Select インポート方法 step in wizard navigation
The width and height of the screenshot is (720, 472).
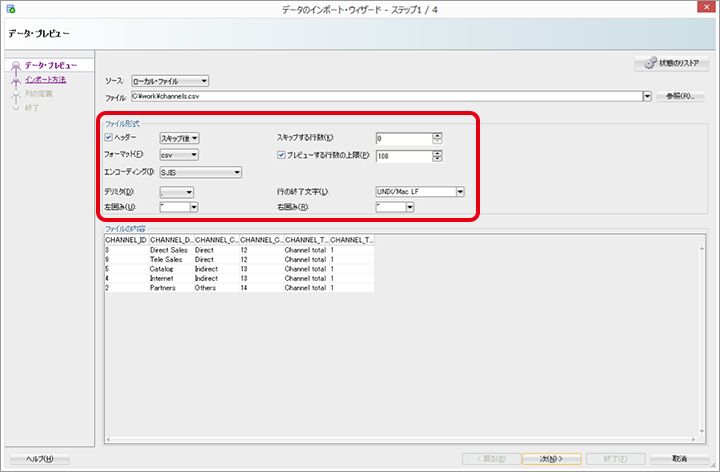click(x=46, y=79)
